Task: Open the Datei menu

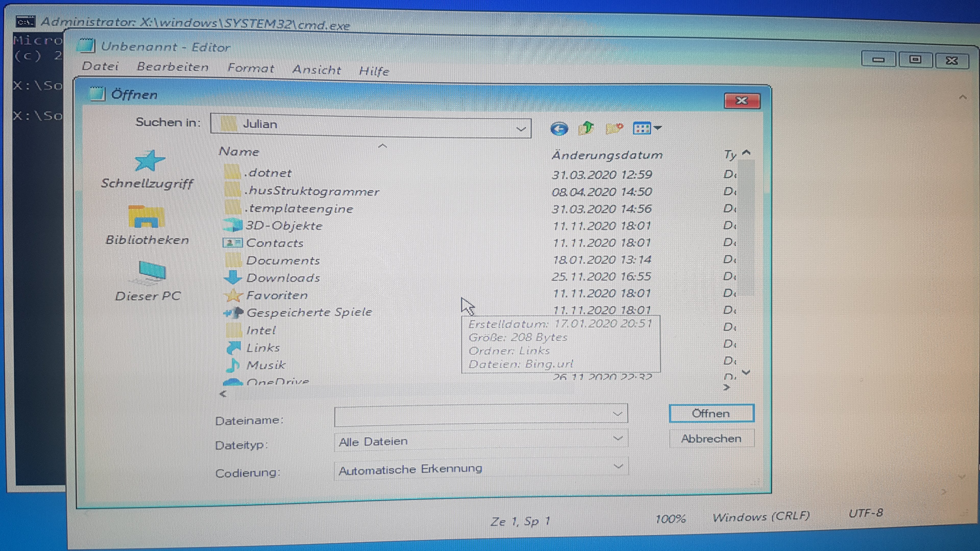Action: [x=100, y=66]
